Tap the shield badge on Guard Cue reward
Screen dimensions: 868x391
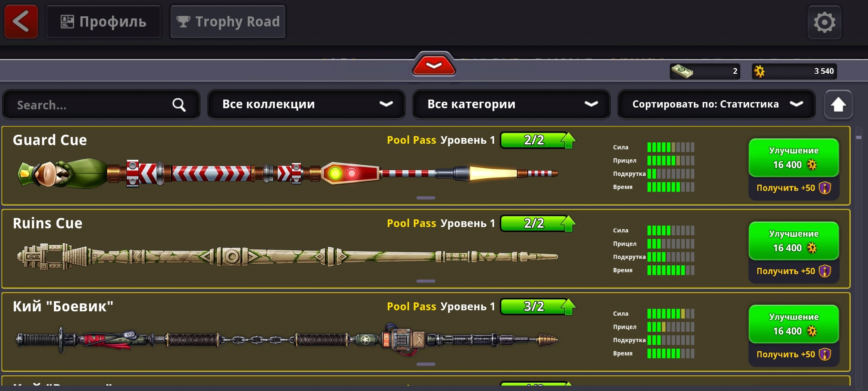[825, 188]
